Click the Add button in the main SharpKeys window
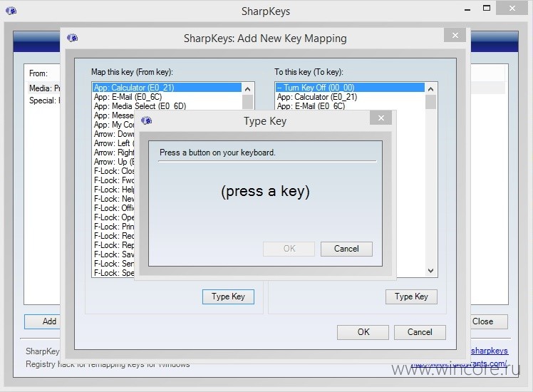Screen dimensions: 533x392 [43, 321]
